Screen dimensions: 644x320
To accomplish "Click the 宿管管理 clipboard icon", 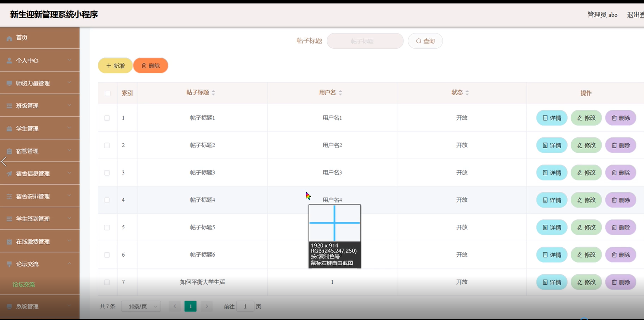I will tap(9, 151).
